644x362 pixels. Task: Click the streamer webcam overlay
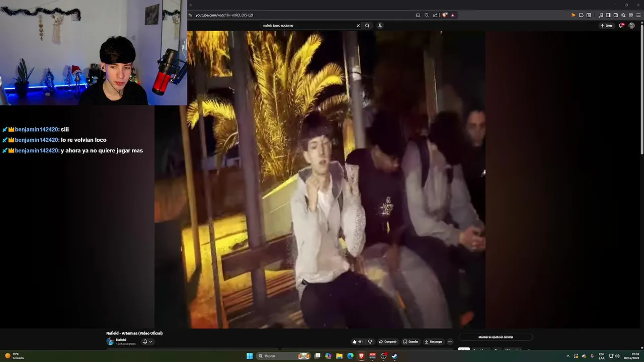[x=94, y=52]
